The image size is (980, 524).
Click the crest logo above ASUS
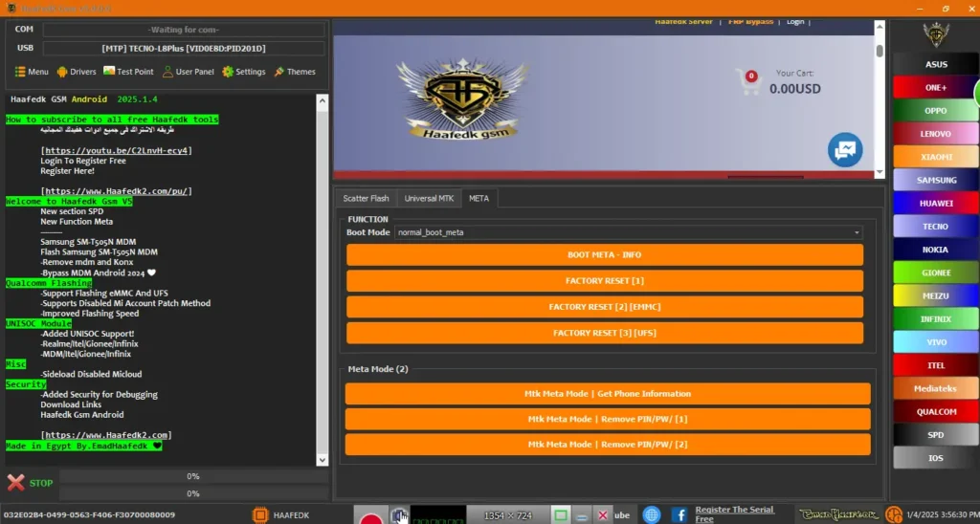[x=936, y=35]
